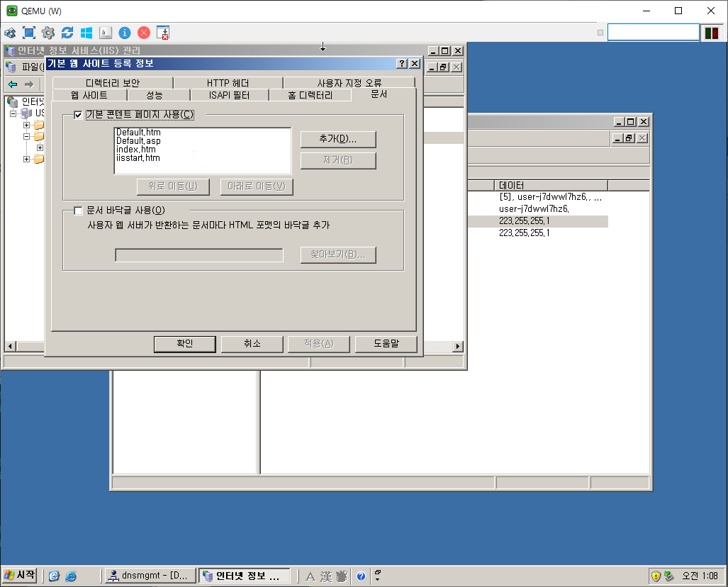Screen dimensions: 728x587
Task: Switch to 홈 디렉터리 tab
Action: click(x=310, y=95)
